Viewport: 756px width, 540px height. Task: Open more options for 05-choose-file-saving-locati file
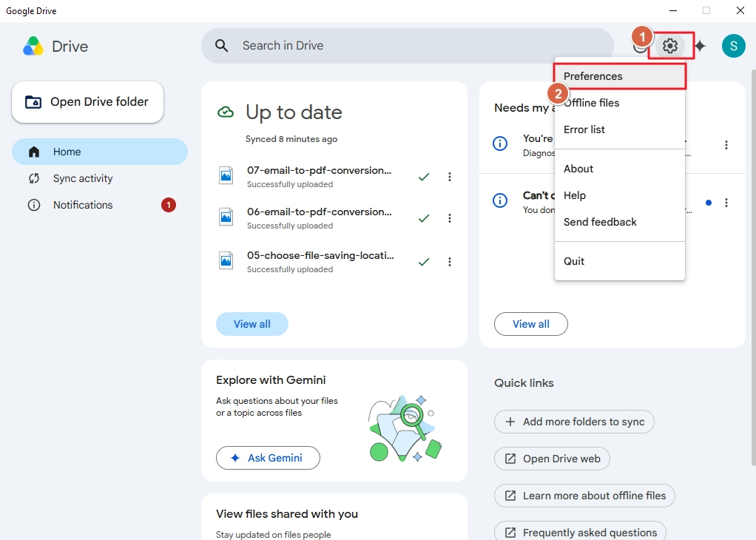click(x=449, y=262)
